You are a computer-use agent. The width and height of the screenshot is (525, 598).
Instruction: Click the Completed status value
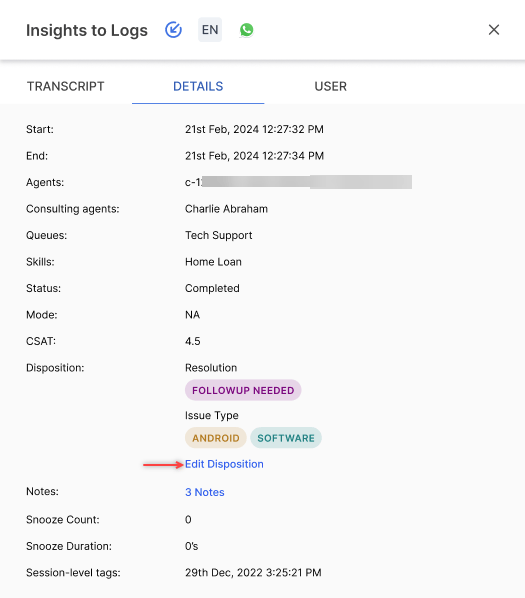click(x=212, y=288)
